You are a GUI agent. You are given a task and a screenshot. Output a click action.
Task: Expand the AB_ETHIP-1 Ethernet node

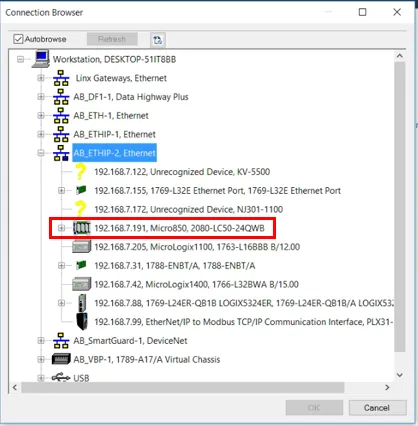coord(41,134)
